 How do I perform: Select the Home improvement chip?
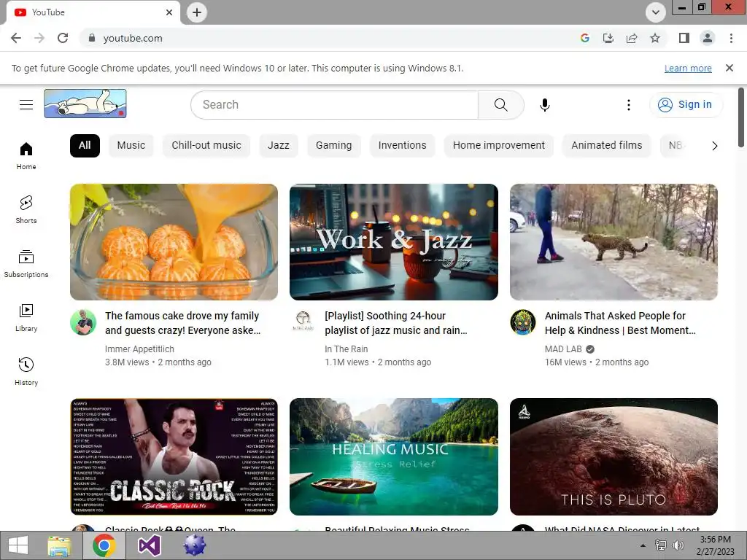click(499, 146)
